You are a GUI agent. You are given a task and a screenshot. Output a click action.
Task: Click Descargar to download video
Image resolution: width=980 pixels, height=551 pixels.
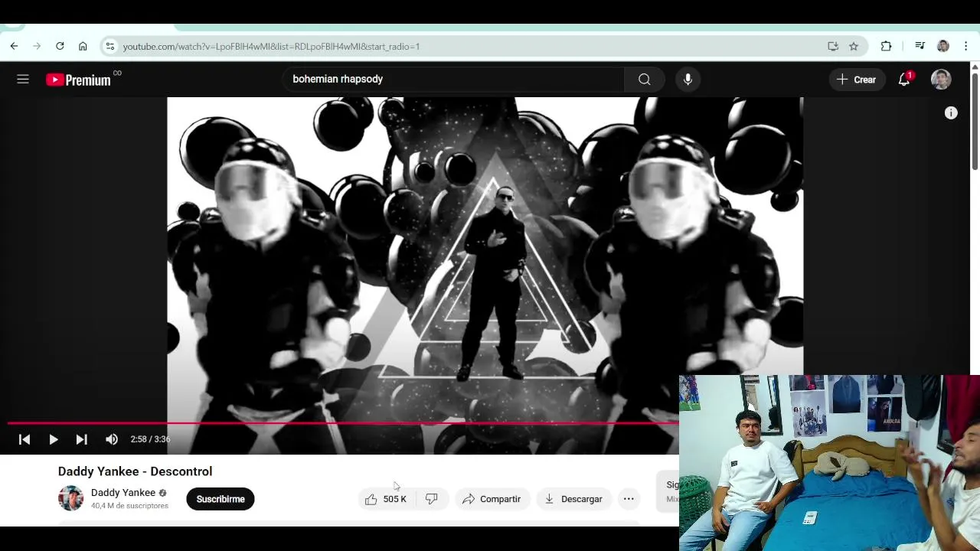(x=573, y=499)
